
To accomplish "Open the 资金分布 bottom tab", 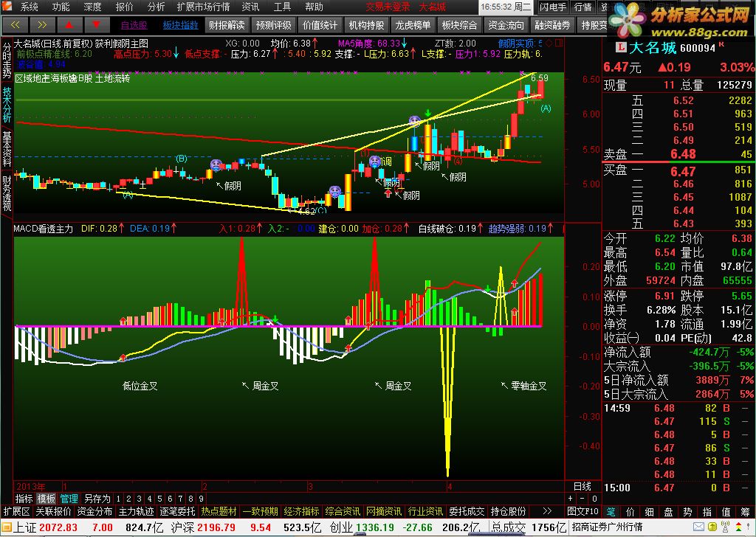I will point(94,511).
